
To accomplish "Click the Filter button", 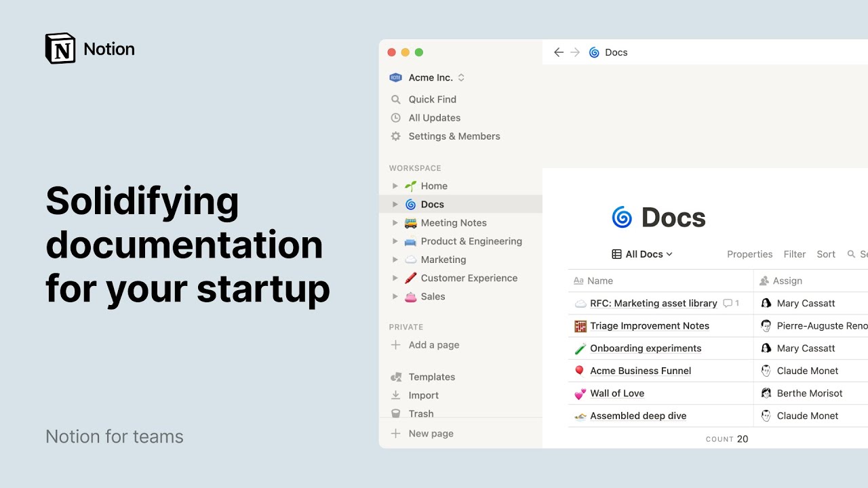I will tap(794, 254).
